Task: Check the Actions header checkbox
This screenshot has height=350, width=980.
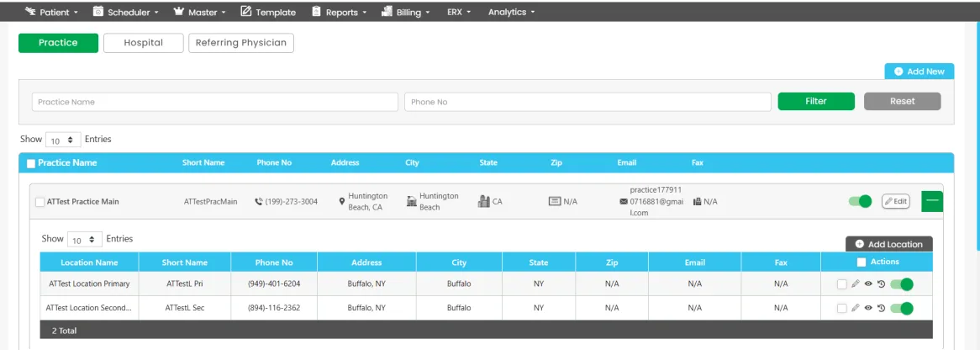Action: click(861, 262)
